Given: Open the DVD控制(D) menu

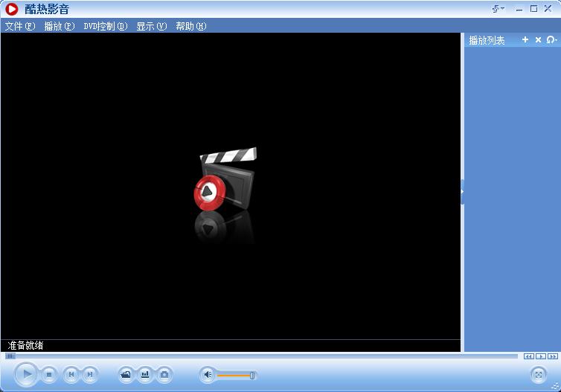Looking at the screenshot, I should (106, 26).
